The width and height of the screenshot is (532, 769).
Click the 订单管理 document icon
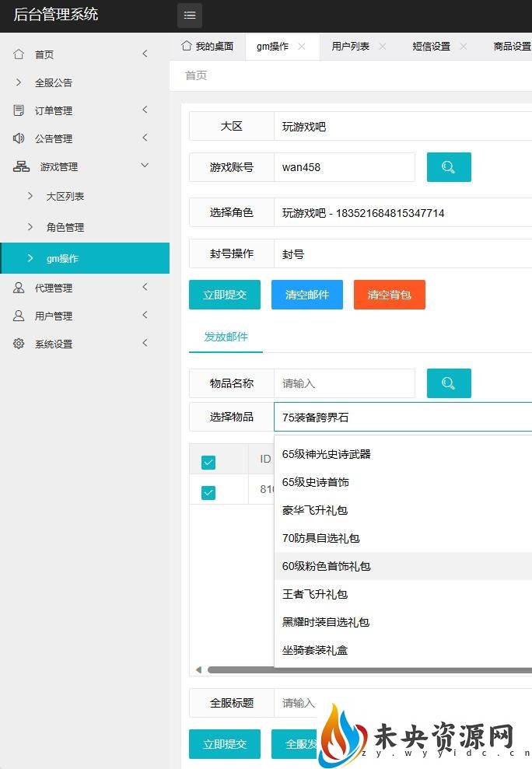click(x=19, y=110)
